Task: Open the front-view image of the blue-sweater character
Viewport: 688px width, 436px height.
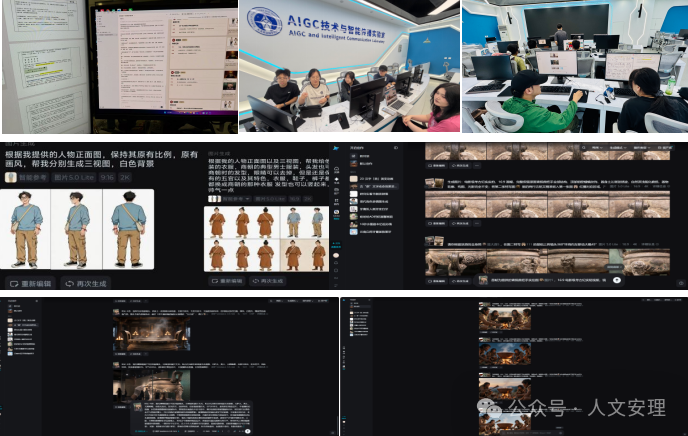Action: 25,229
